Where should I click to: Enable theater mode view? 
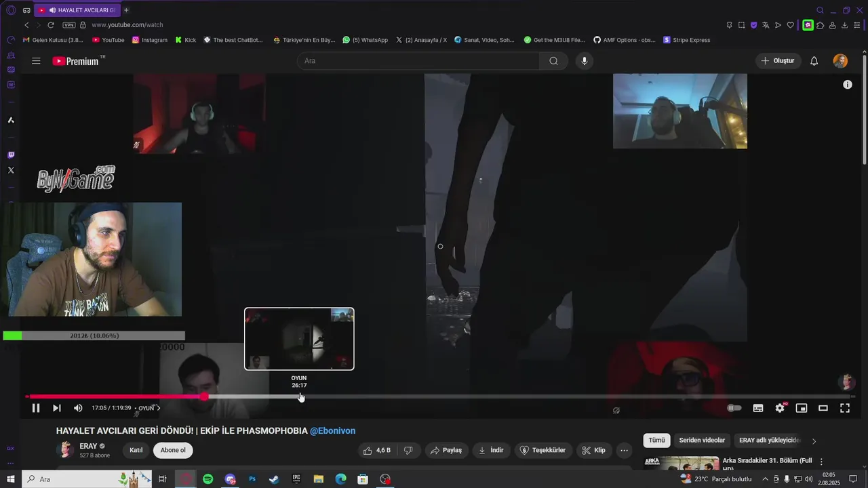click(x=823, y=408)
